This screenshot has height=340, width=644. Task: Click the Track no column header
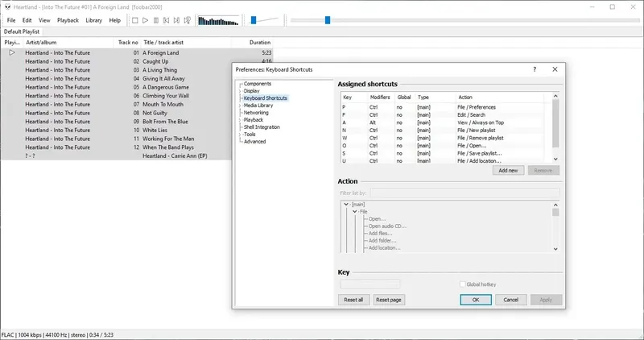click(x=127, y=43)
